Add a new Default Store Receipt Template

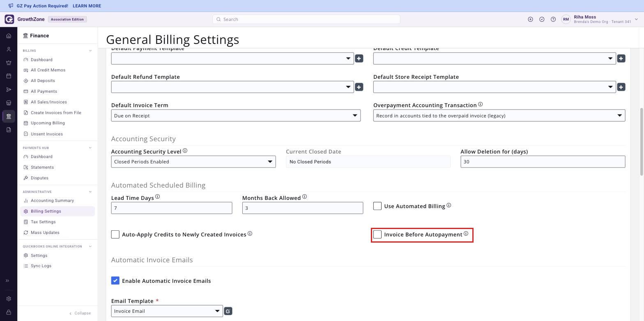tap(621, 87)
